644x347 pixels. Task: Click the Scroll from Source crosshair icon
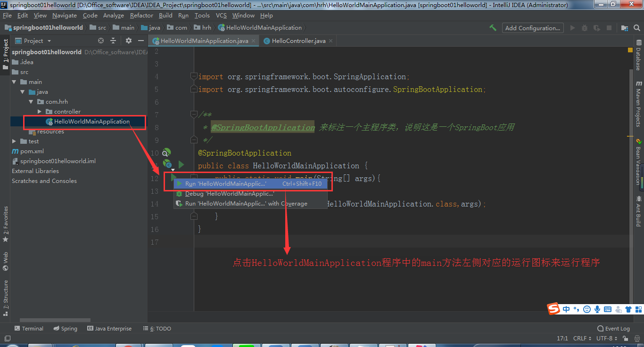coord(101,41)
